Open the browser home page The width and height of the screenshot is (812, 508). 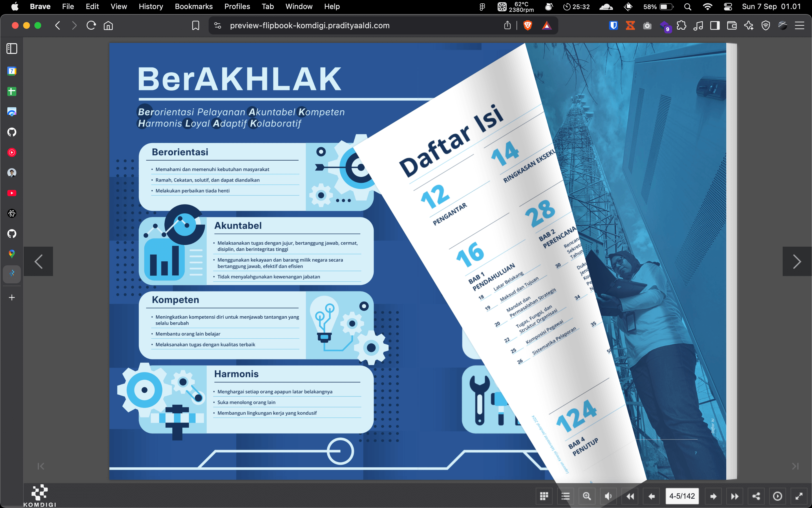point(108,25)
